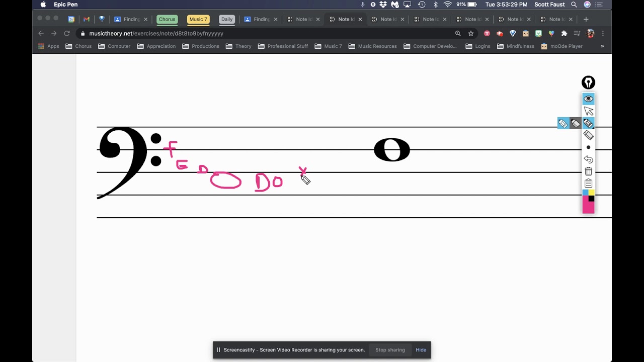Screen dimensions: 644x362
Task: Open the Theory bookmarks folder
Action: [238, 46]
